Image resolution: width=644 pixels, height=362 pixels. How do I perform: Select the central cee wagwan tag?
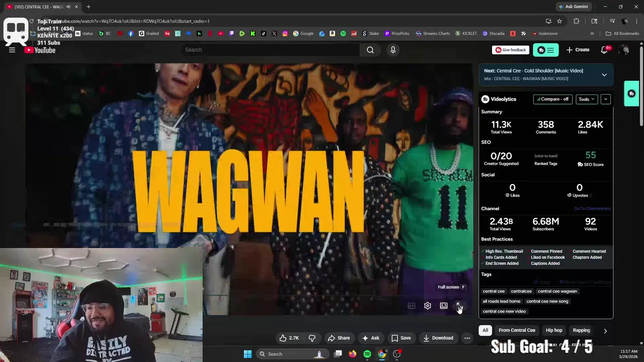pyautogui.click(x=557, y=291)
